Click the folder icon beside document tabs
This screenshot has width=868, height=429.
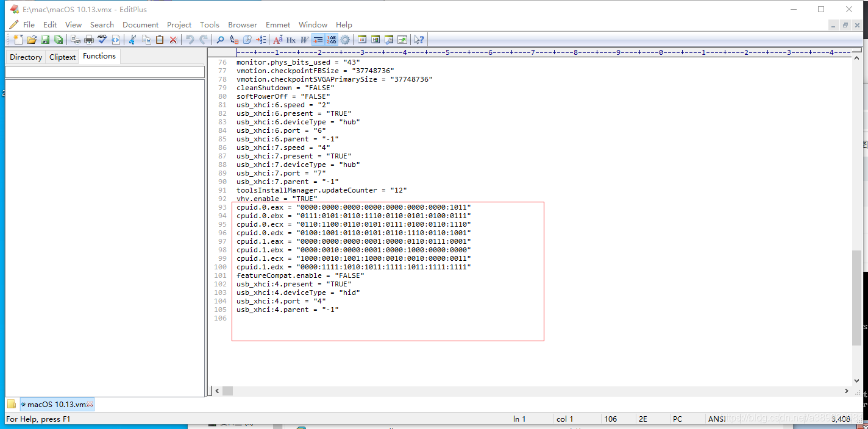(x=12, y=404)
